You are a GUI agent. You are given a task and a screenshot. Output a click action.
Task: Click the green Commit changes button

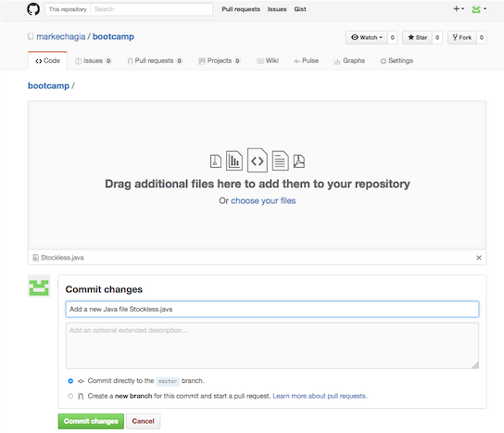pyautogui.click(x=91, y=421)
